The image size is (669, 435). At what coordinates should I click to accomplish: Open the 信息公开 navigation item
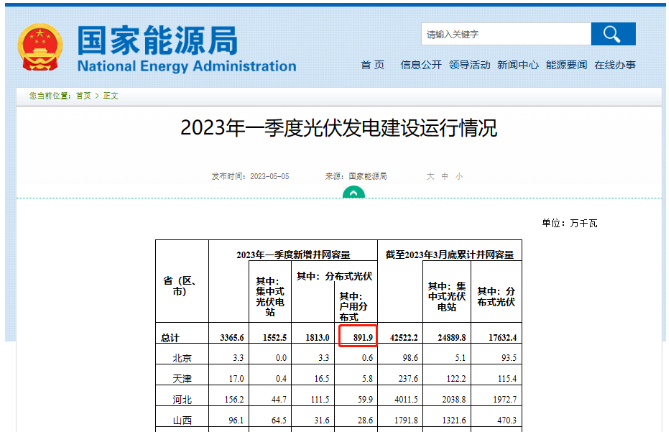pyautogui.click(x=421, y=65)
